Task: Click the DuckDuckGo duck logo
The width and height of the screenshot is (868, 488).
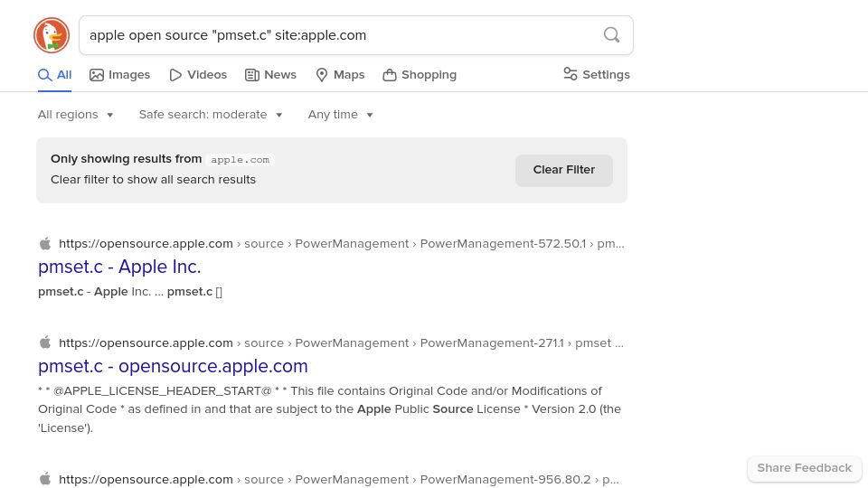Action: (x=52, y=35)
